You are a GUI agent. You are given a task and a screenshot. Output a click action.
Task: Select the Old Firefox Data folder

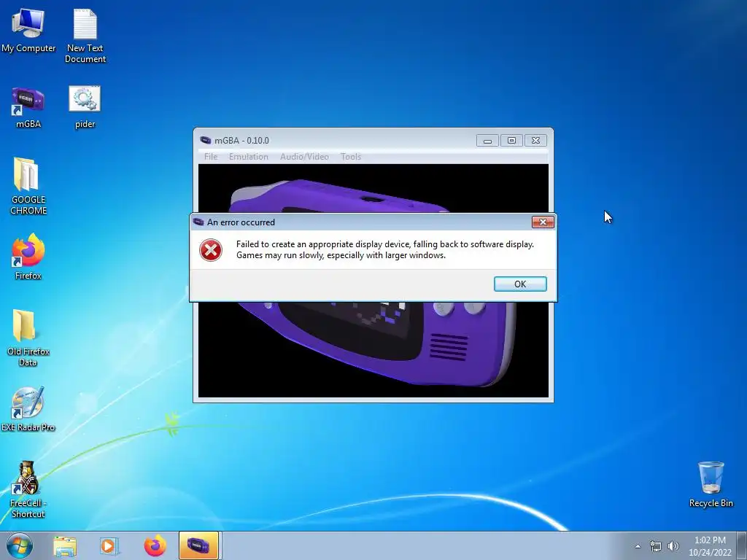point(28,338)
